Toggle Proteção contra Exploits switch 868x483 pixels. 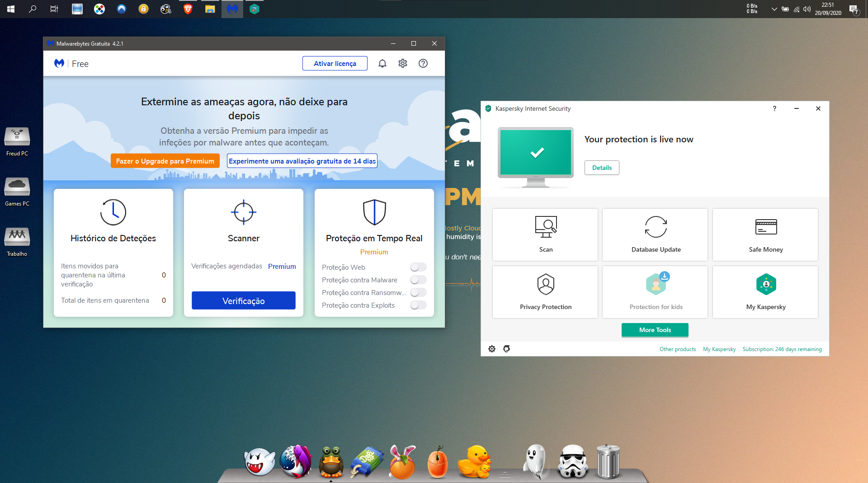pos(418,305)
